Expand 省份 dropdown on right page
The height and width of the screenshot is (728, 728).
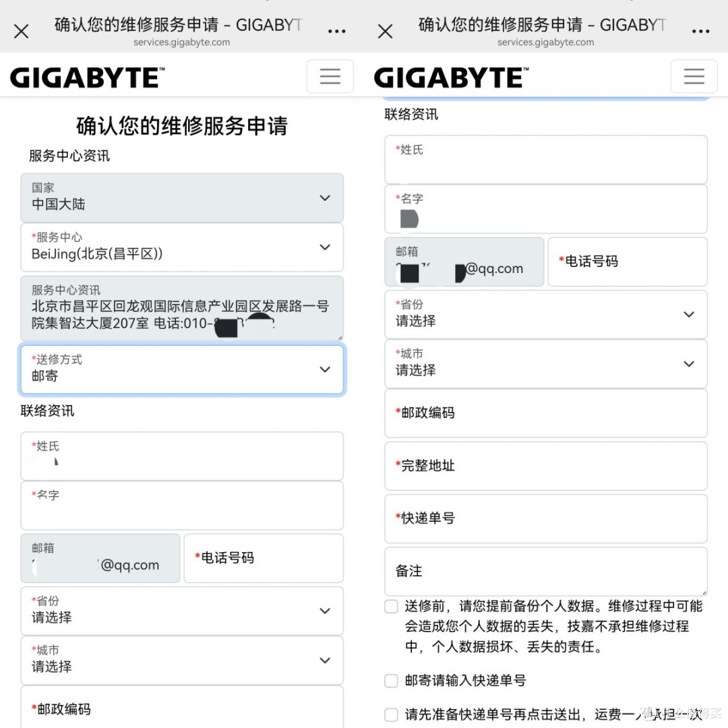coord(546,314)
